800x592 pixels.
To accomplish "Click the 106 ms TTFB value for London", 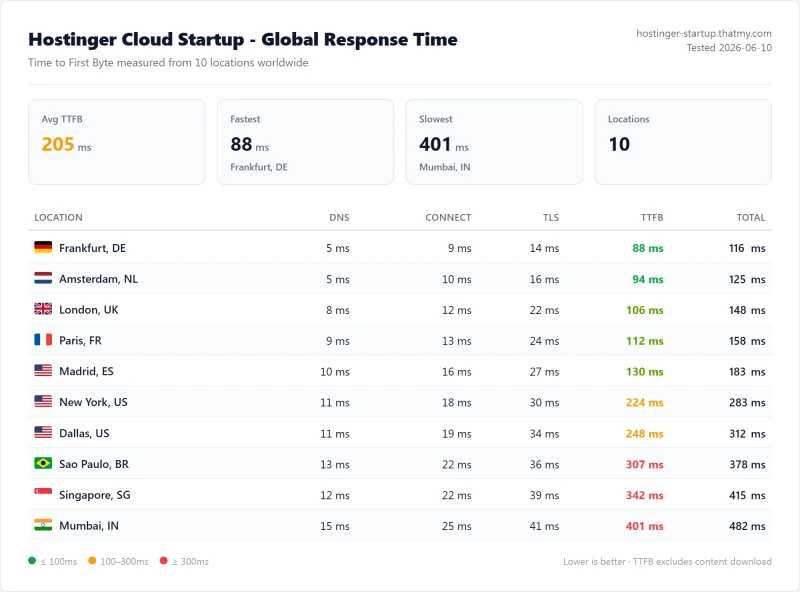I will (x=645, y=310).
